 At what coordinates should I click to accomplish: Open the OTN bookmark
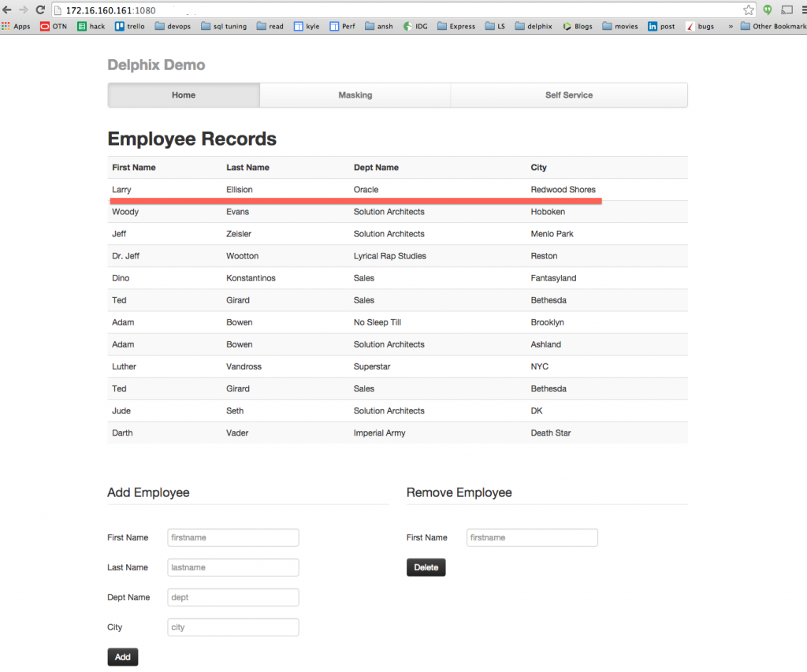tap(54, 26)
